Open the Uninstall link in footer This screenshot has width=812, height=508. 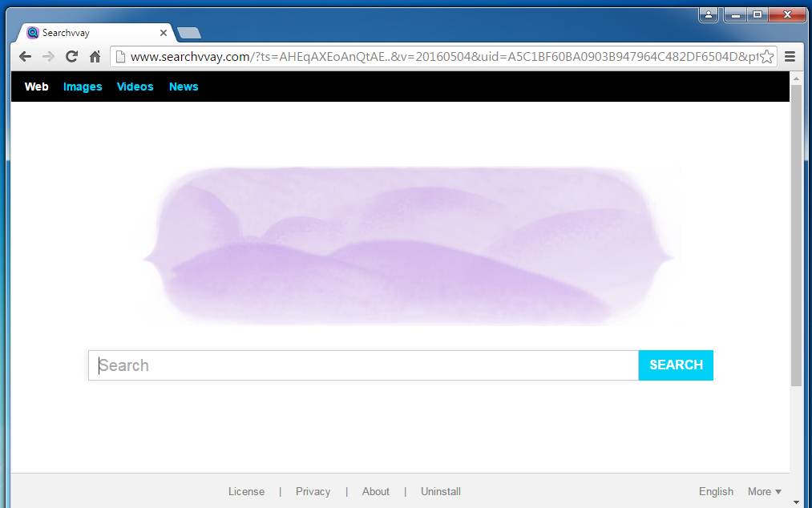[441, 491]
